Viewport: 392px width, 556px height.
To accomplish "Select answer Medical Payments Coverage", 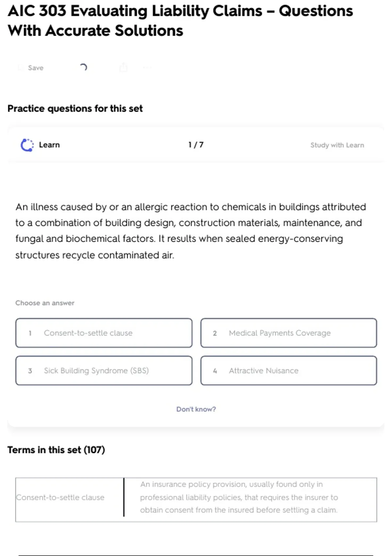I will [x=288, y=333].
